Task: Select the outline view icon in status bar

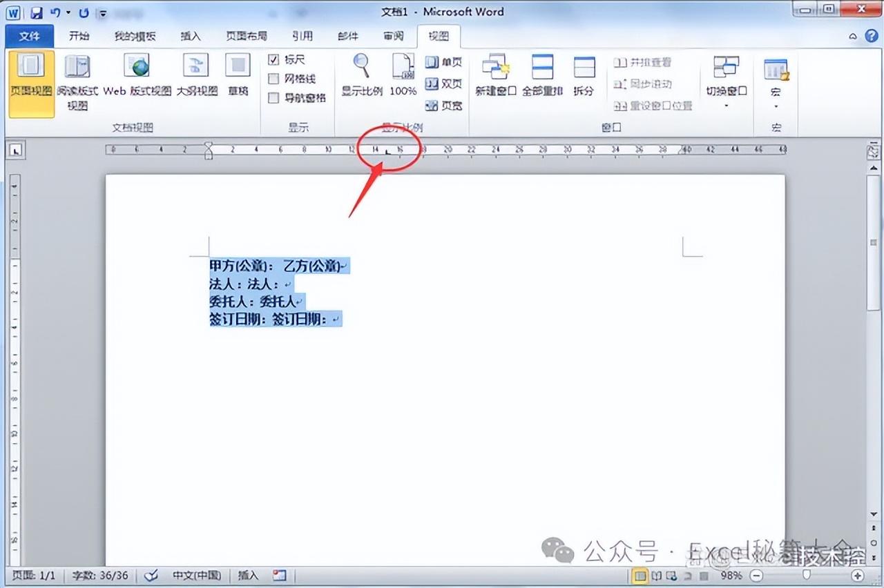Action: (x=689, y=575)
